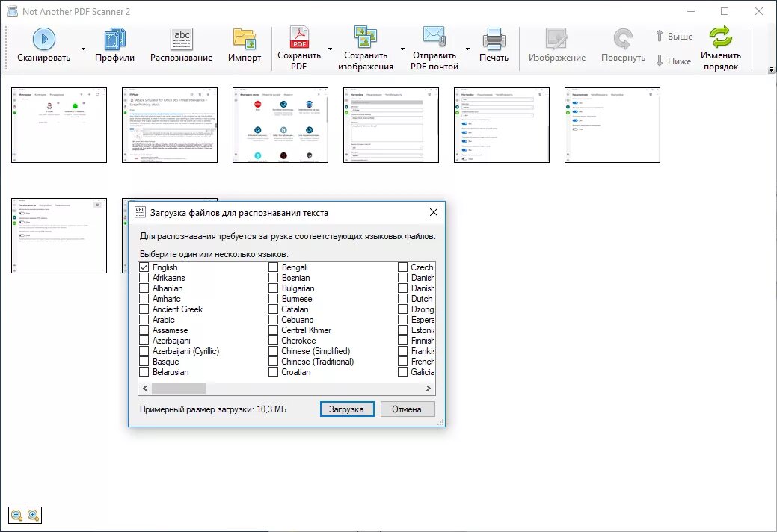Viewport: 777px width, 532px height.
Task: Select the sixth scanned page thumbnail
Action: 612,125
